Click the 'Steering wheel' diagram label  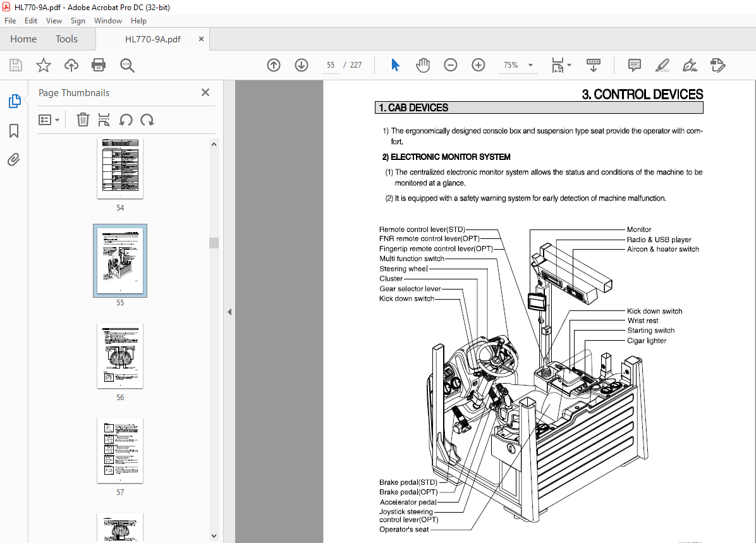[403, 269]
